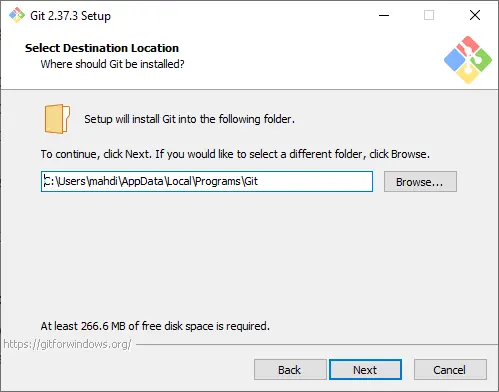Click the large Git logo in the header
The height and width of the screenshot is (392, 499).
(468, 60)
